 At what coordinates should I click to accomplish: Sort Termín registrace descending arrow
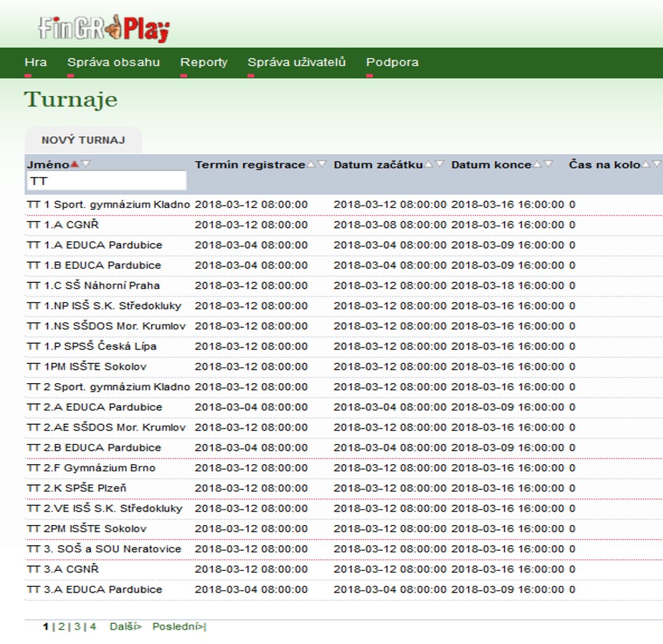[323, 164]
